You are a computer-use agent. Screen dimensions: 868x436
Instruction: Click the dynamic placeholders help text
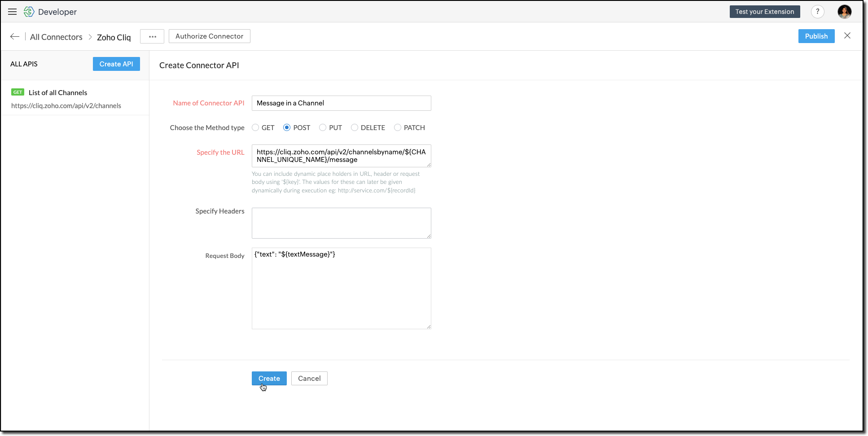coord(336,182)
